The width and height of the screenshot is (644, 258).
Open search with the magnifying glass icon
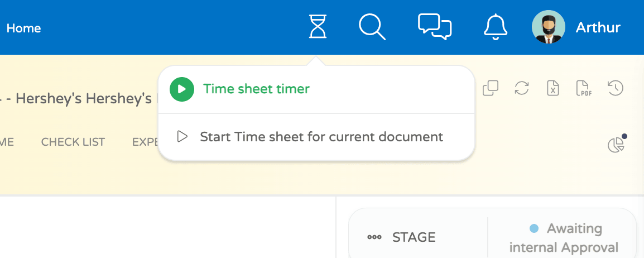coord(372,27)
